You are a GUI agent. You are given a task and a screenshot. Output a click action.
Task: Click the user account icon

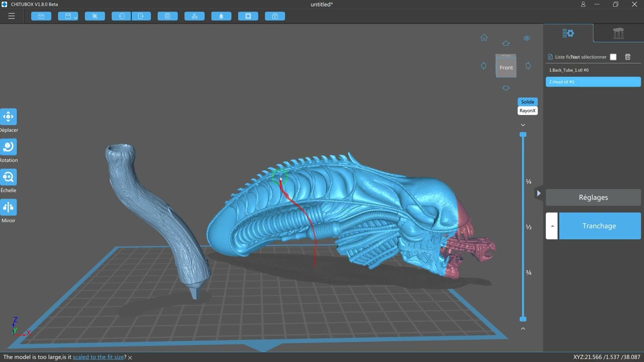coord(583,5)
